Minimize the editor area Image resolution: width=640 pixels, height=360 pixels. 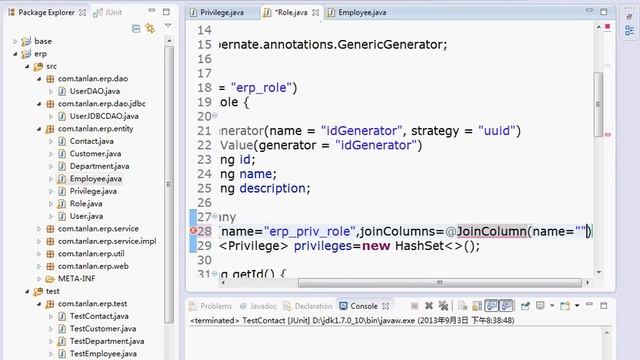click(x=589, y=11)
